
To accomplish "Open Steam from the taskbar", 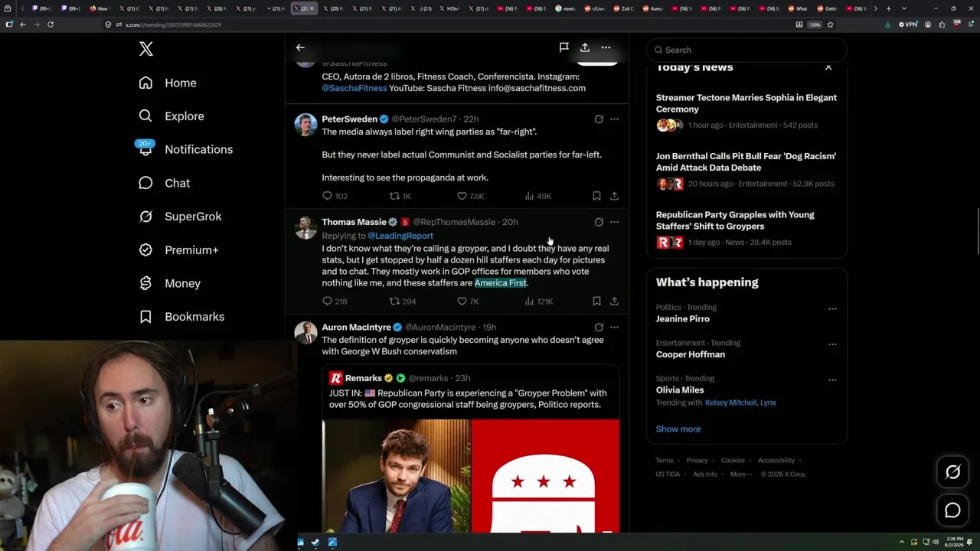I will (x=315, y=543).
